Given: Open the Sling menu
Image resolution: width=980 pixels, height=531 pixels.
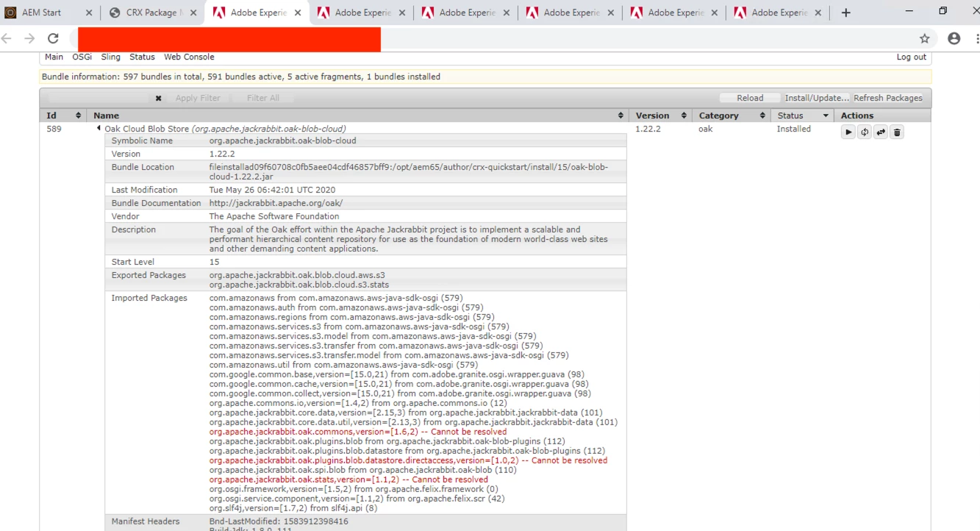Looking at the screenshot, I should pyautogui.click(x=110, y=57).
